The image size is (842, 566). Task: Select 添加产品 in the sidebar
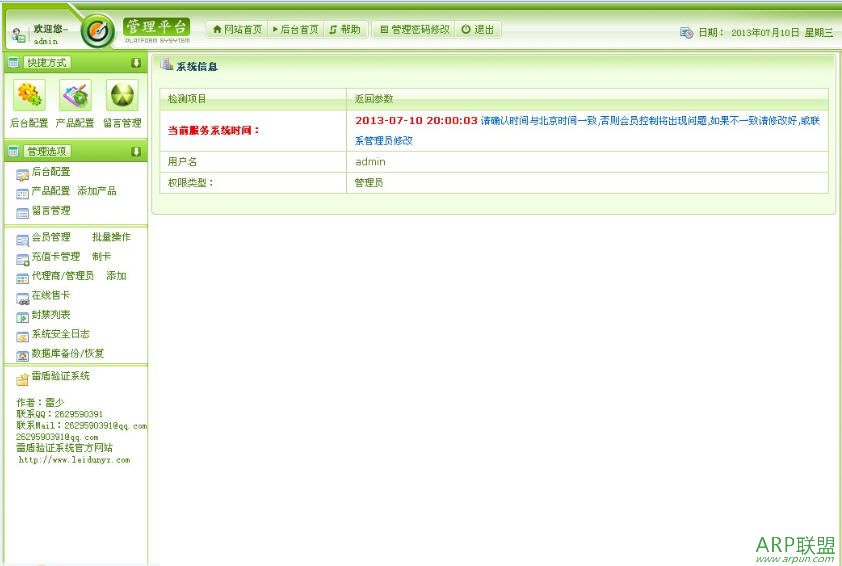(x=97, y=191)
